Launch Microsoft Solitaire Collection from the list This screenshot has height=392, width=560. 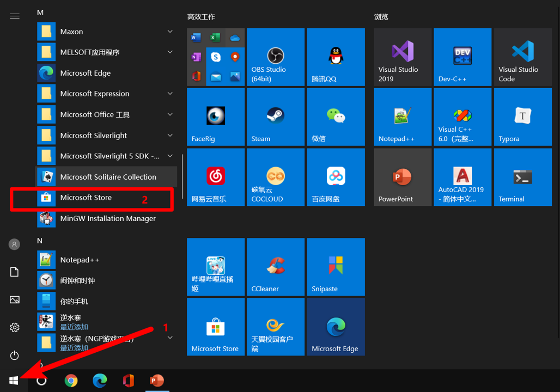click(107, 177)
